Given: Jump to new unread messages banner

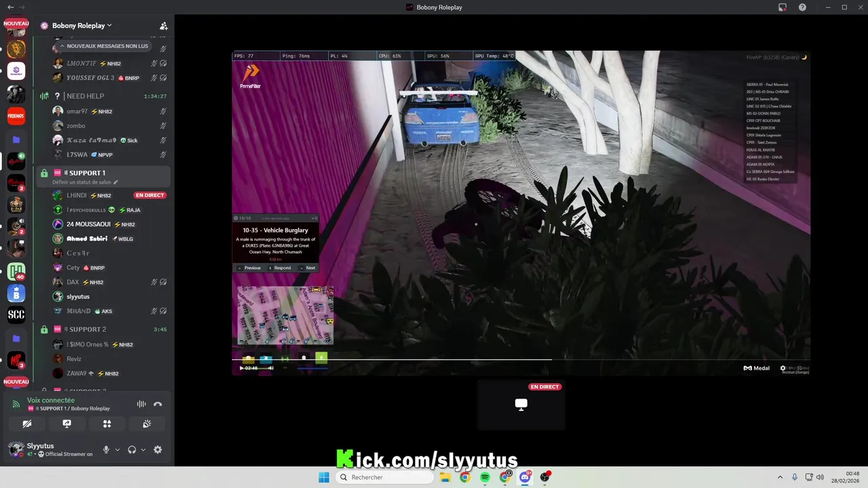Looking at the screenshot, I should coord(103,46).
